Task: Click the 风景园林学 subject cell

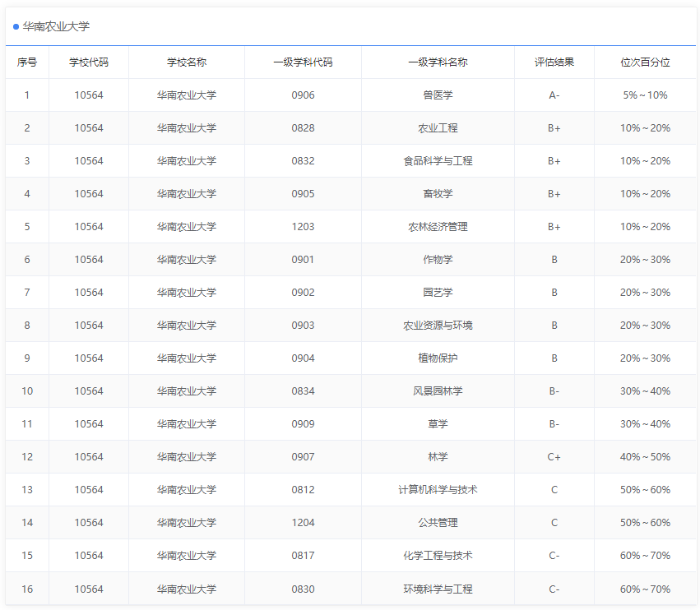Action: click(438, 390)
